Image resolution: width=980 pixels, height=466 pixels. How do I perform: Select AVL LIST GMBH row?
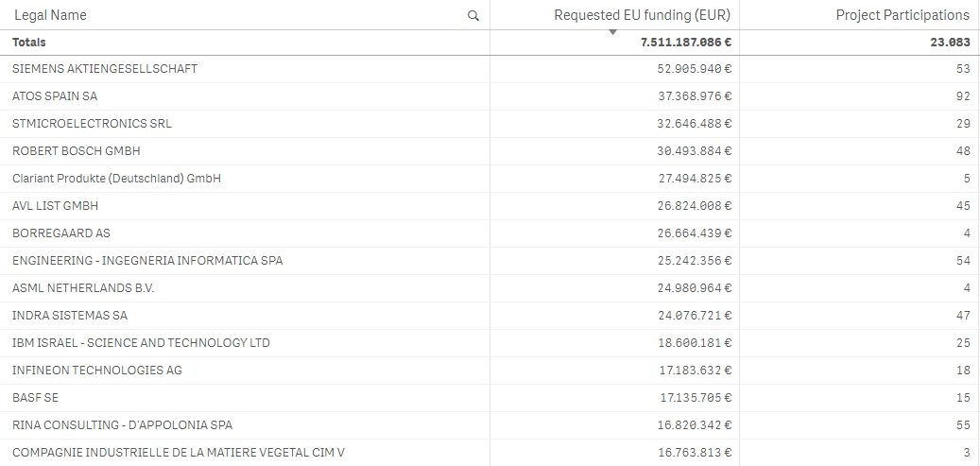point(55,206)
